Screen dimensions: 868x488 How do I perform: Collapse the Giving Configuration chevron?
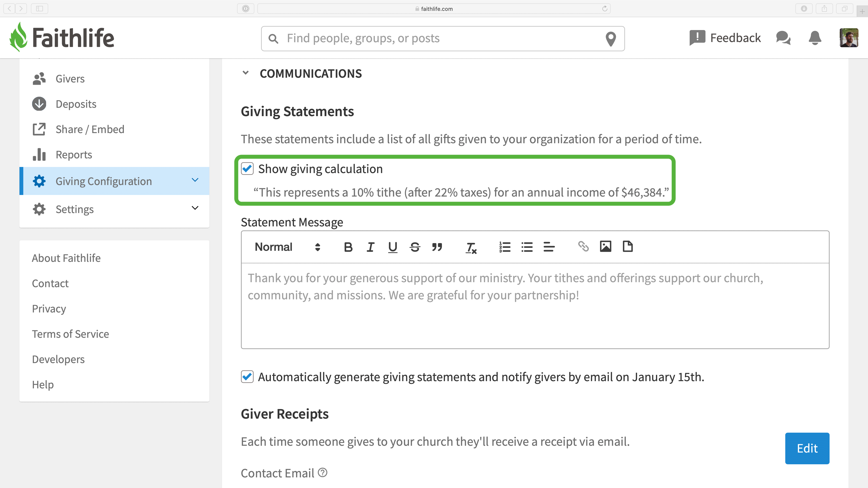[195, 180]
